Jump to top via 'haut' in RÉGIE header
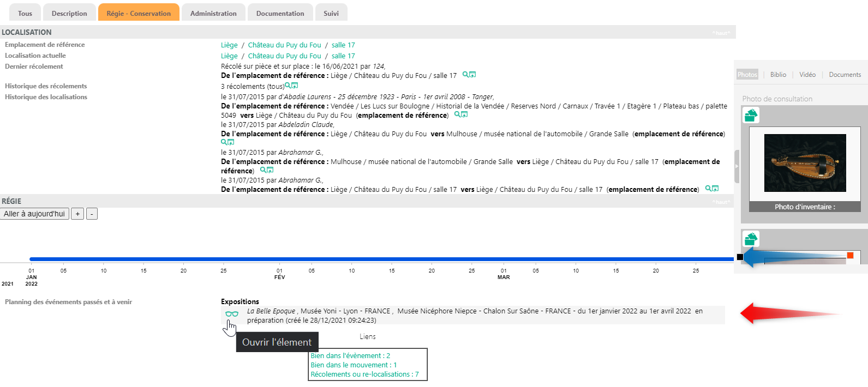868x387 pixels. [x=721, y=202]
